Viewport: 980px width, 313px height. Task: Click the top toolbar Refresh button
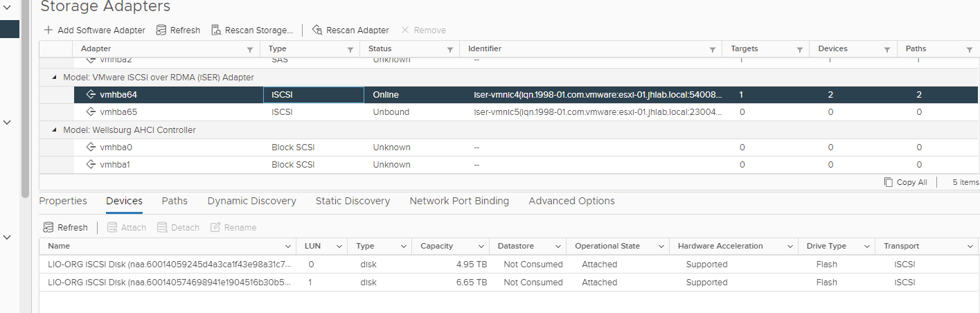tap(178, 30)
